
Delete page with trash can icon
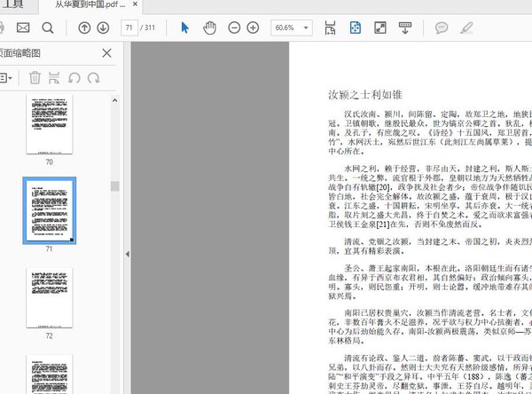35,78
